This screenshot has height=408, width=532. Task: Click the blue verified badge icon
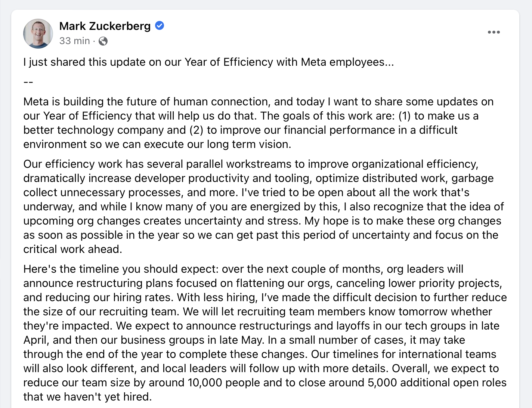pyautogui.click(x=160, y=26)
